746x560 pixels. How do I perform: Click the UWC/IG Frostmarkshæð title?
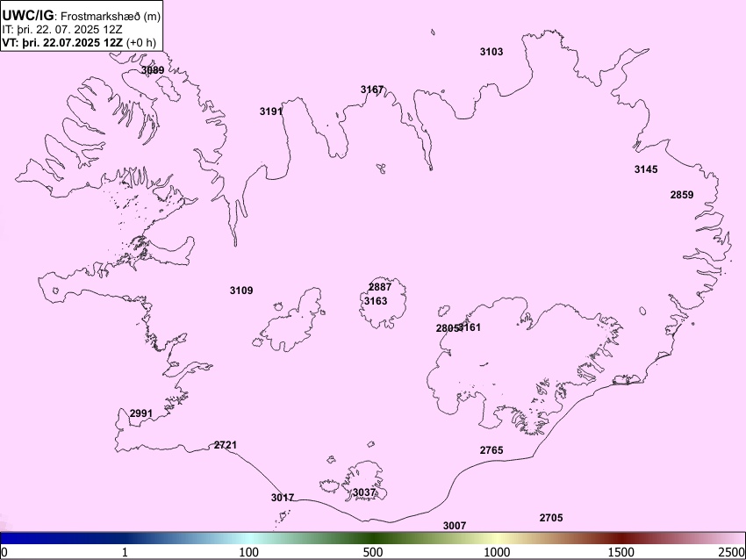(x=82, y=16)
